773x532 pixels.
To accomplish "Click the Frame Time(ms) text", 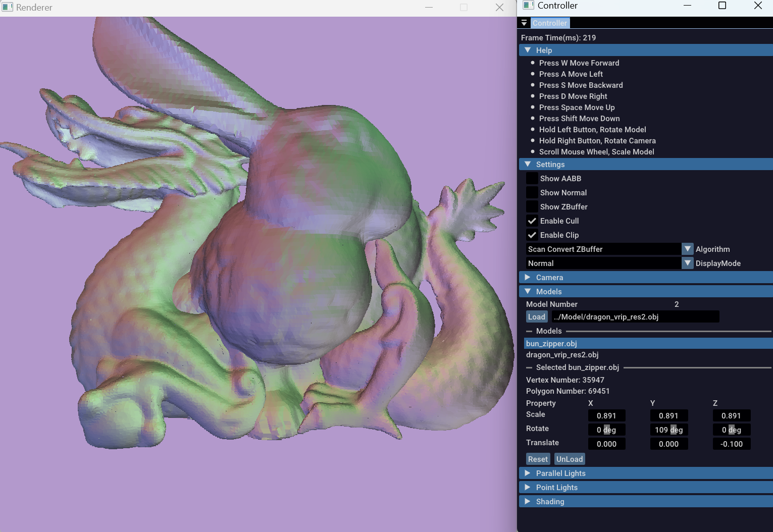I will click(558, 38).
